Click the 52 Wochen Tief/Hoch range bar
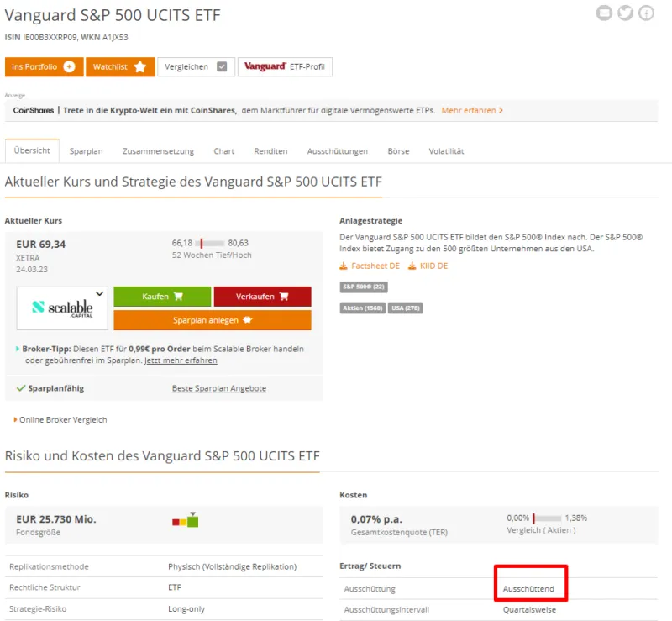The height and width of the screenshot is (621, 672). click(210, 243)
